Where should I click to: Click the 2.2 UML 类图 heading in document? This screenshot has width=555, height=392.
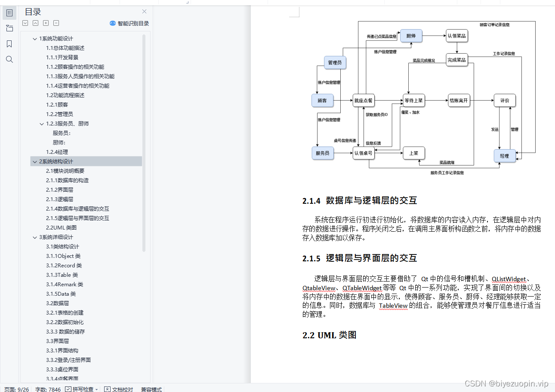(330, 335)
